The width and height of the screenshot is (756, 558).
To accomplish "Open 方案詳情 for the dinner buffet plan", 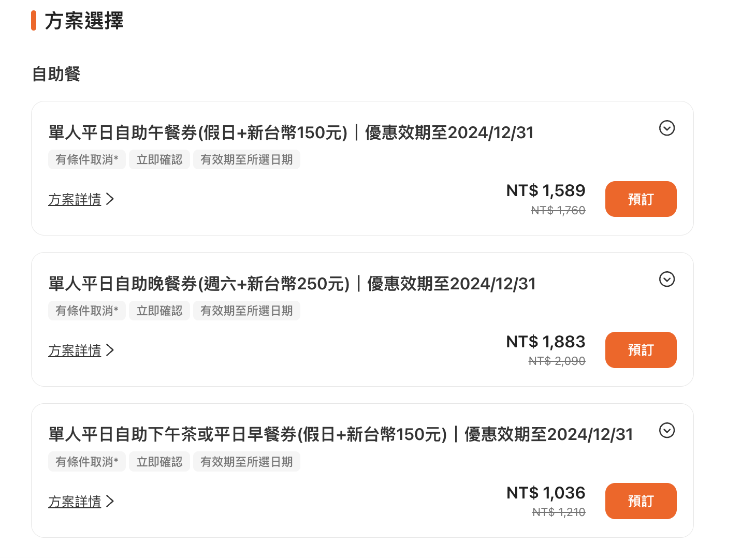I will tap(75, 350).
